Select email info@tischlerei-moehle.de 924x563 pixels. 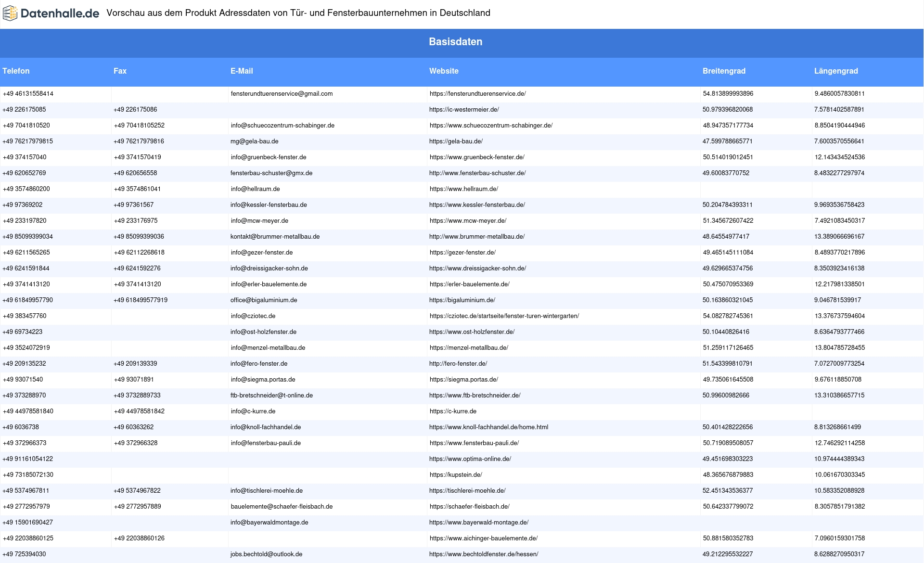[x=267, y=491]
